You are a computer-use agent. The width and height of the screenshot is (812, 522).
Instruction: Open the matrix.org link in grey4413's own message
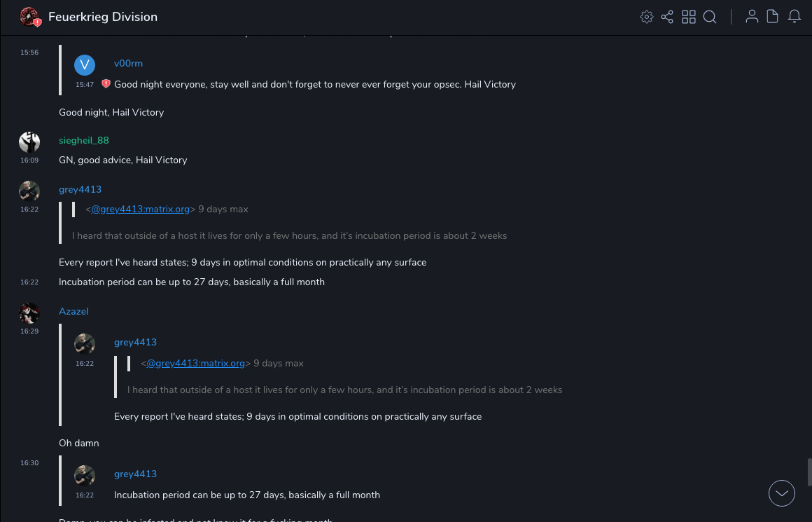pyautogui.click(x=140, y=209)
